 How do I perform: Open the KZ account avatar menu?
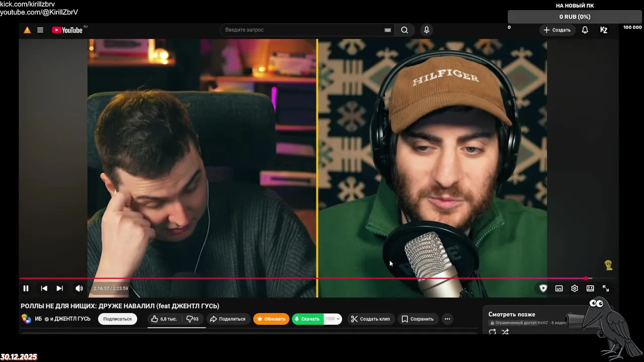604,30
